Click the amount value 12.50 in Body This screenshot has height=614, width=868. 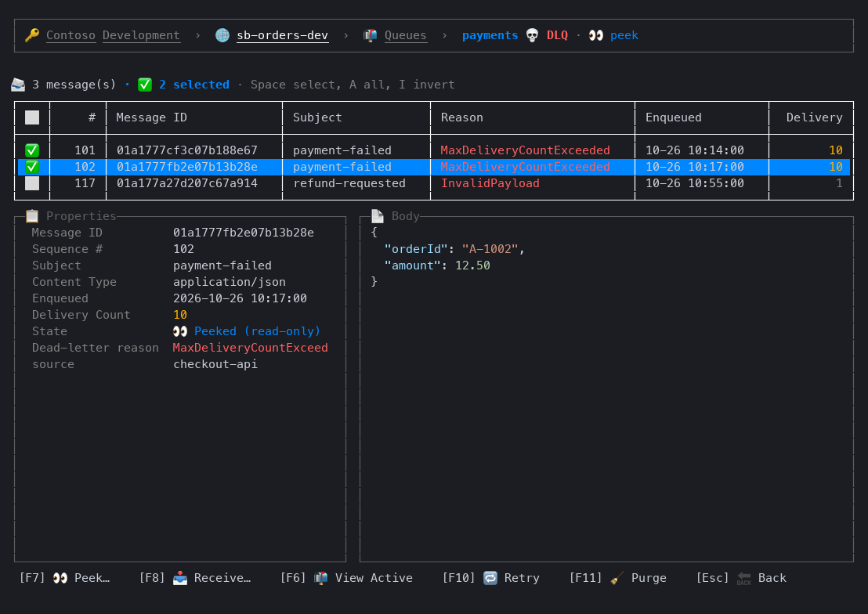472,265
